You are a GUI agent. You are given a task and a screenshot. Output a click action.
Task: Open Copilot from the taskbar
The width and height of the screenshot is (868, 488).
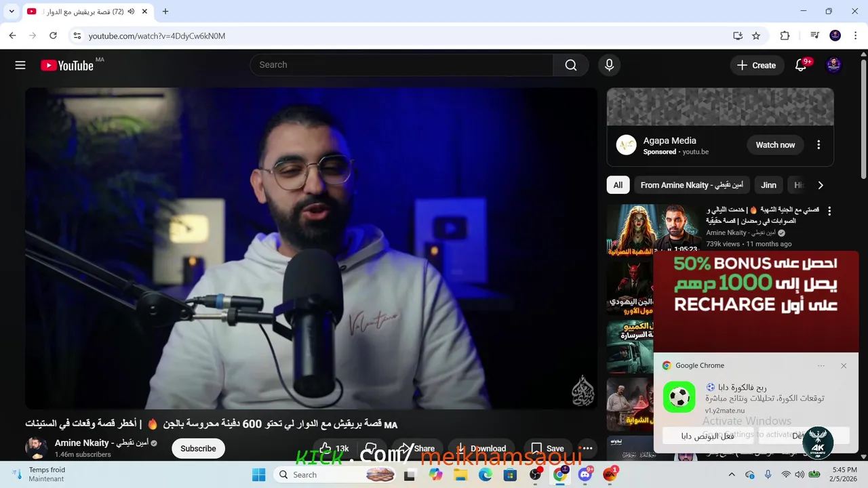pos(435,474)
